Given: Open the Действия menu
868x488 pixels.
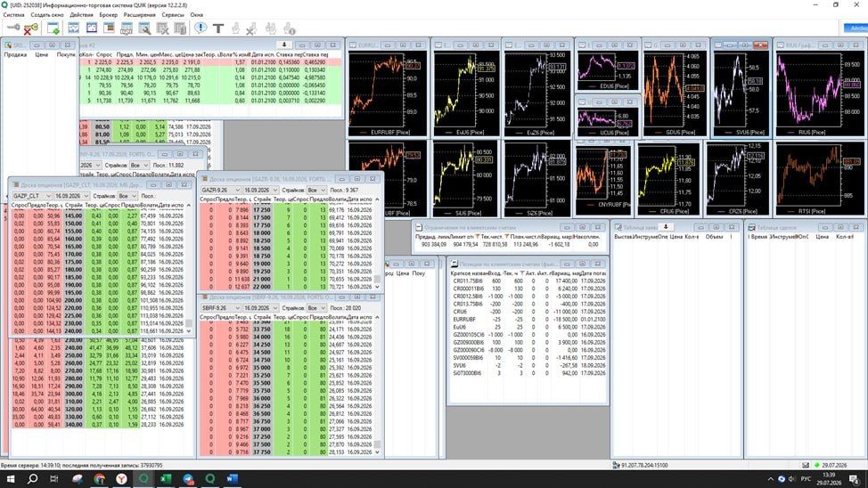Looking at the screenshot, I should pyautogui.click(x=81, y=15).
